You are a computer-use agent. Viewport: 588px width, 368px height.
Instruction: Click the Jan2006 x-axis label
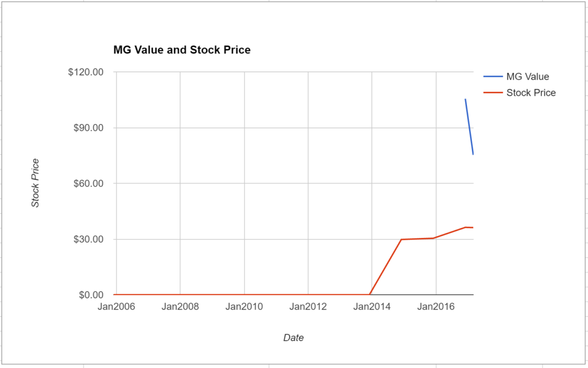[x=116, y=307]
